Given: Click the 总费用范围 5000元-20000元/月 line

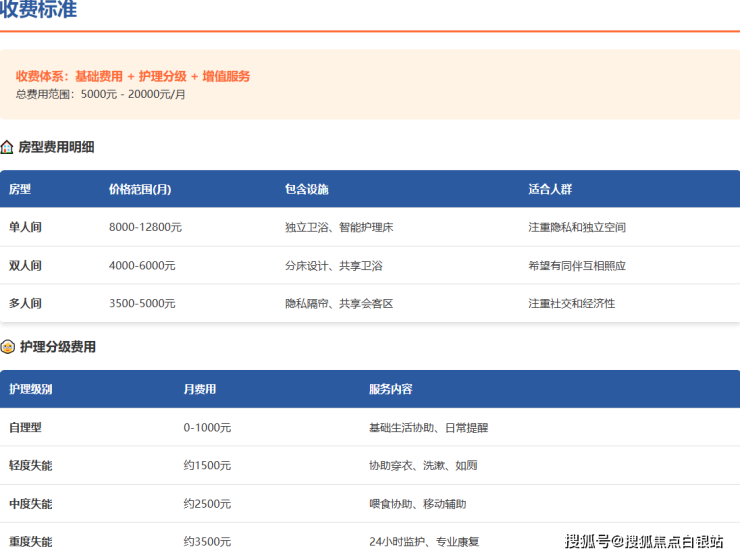Looking at the screenshot, I should [100, 94].
